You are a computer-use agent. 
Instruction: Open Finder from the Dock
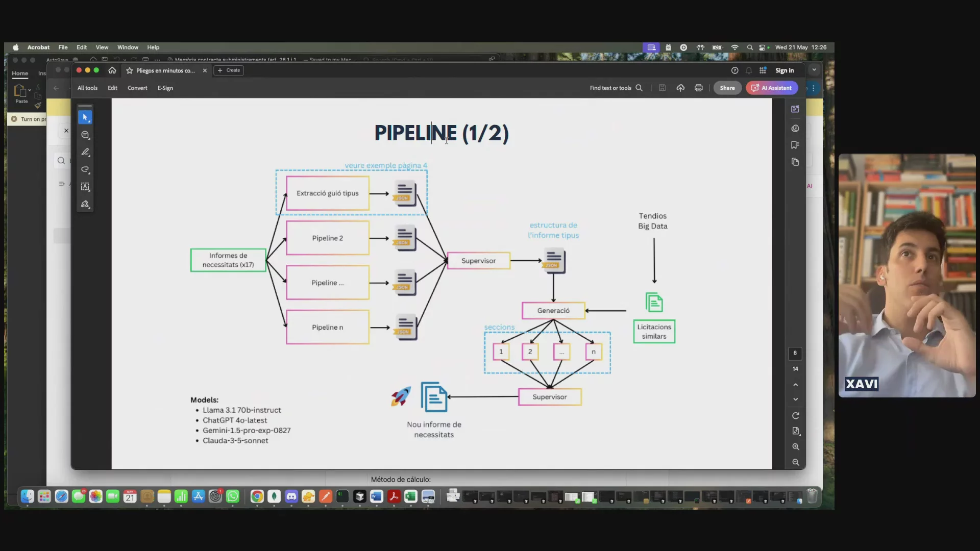tap(28, 496)
